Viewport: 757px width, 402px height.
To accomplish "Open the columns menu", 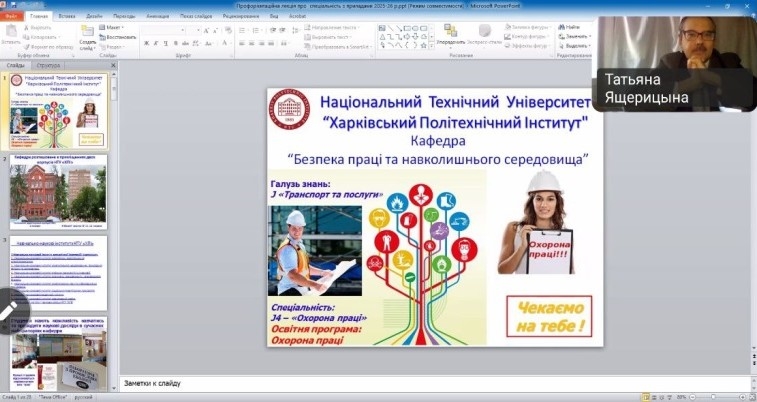I will point(285,43).
